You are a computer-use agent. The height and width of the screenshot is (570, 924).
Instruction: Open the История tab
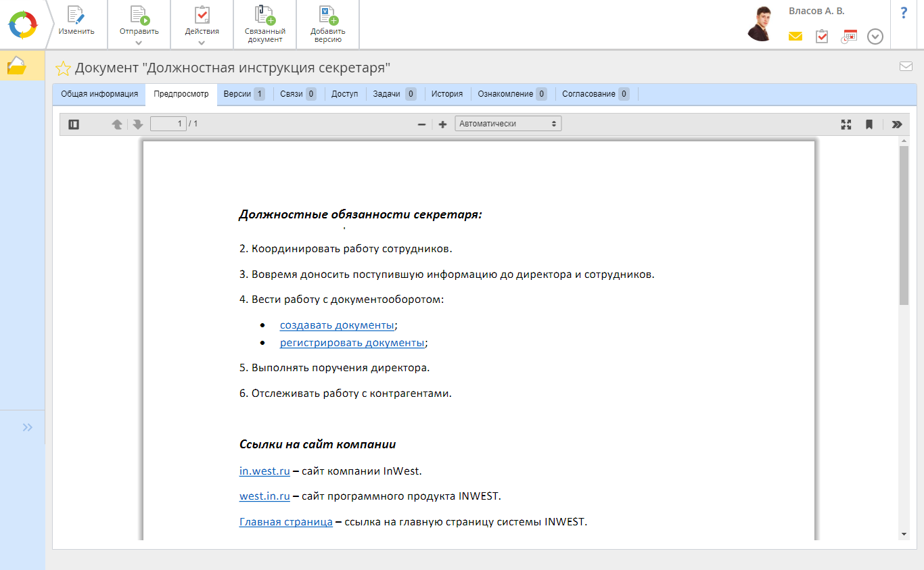447,94
